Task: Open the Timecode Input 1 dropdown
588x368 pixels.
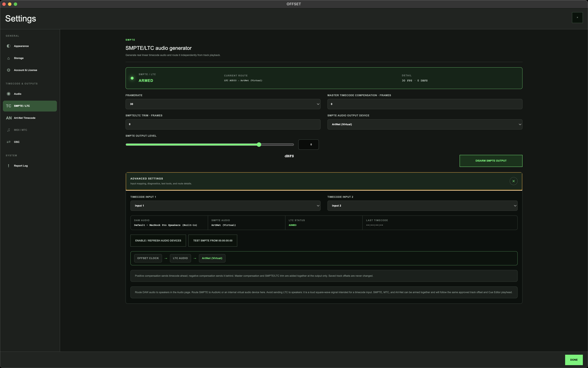Action: [225, 206]
